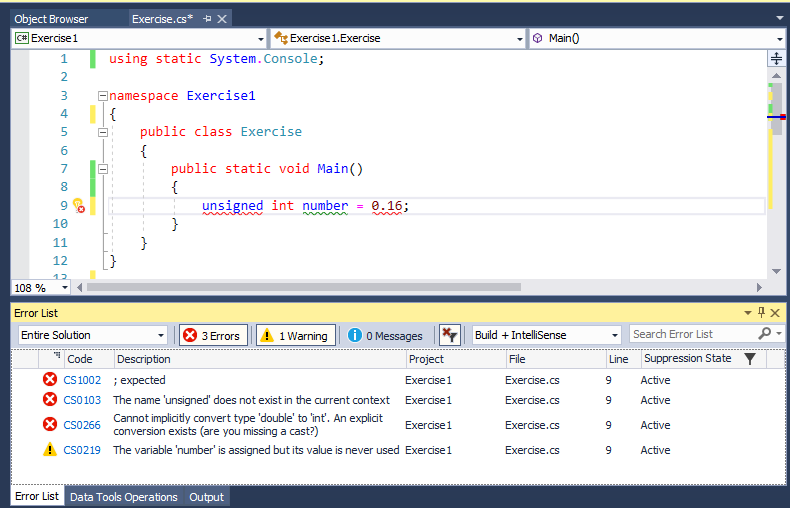This screenshot has height=508, width=790.
Task: Collapse the namespace Exercise1 block
Action: 103,95
